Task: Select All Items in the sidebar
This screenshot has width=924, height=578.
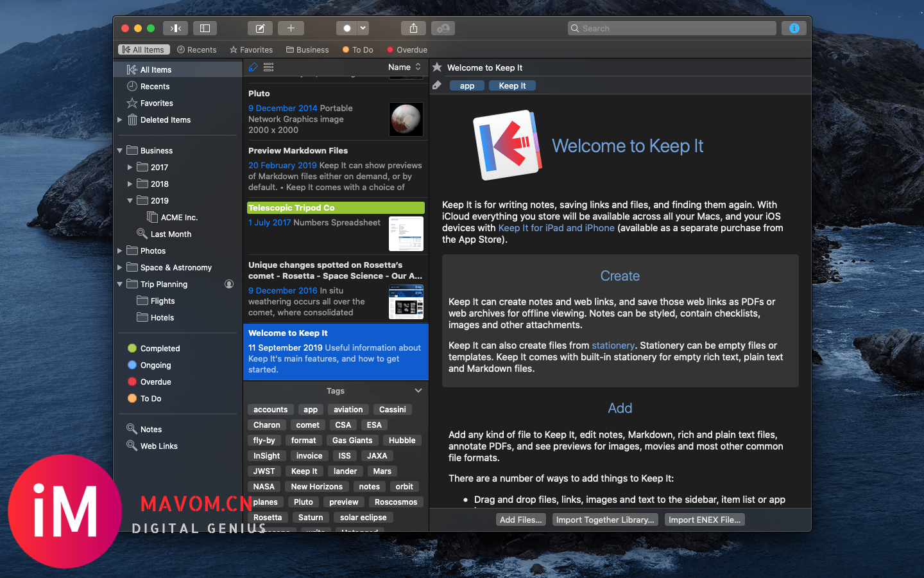Action: [178, 69]
